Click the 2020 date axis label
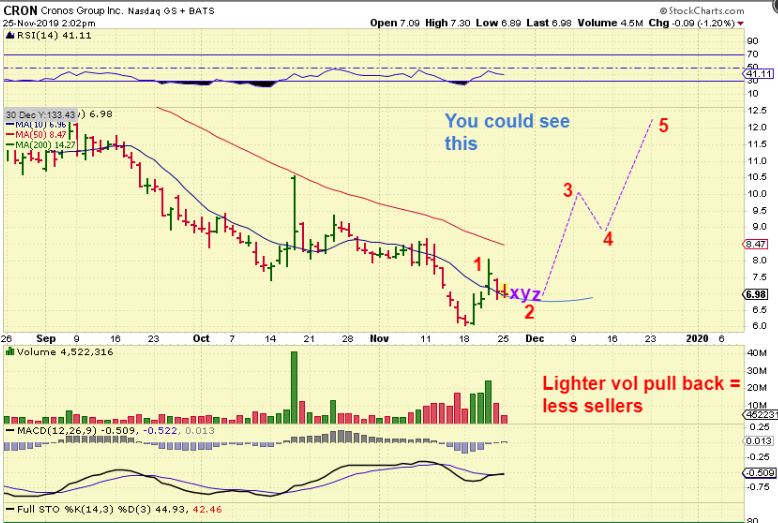778x523 pixels. click(697, 338)
